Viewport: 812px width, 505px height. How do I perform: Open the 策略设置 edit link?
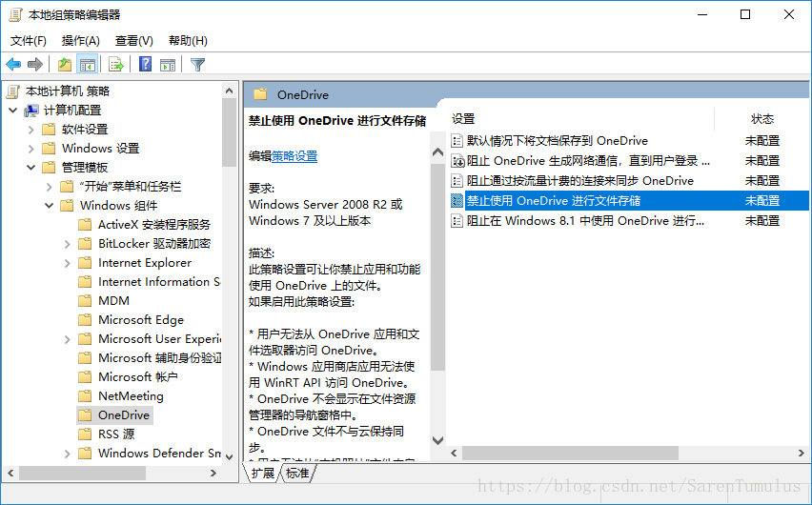coord(294,156)
